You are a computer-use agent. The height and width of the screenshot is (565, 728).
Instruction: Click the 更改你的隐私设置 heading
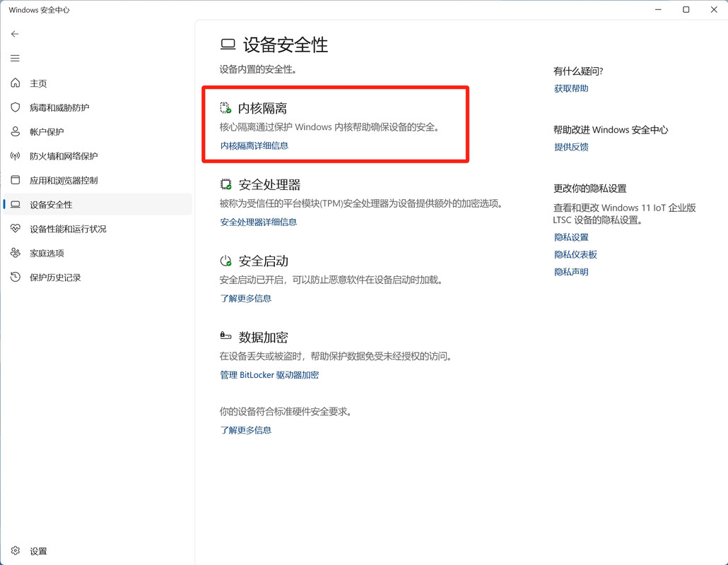coord(590,189)
